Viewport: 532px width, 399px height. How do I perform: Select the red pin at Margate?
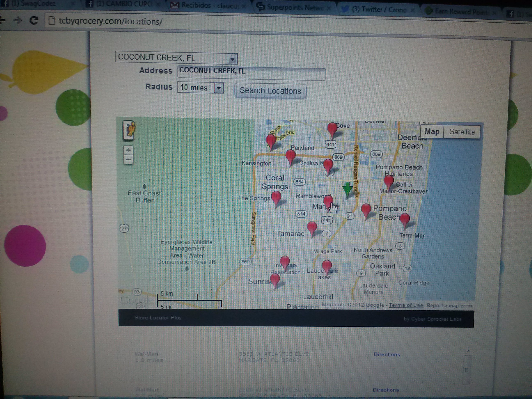328,203
